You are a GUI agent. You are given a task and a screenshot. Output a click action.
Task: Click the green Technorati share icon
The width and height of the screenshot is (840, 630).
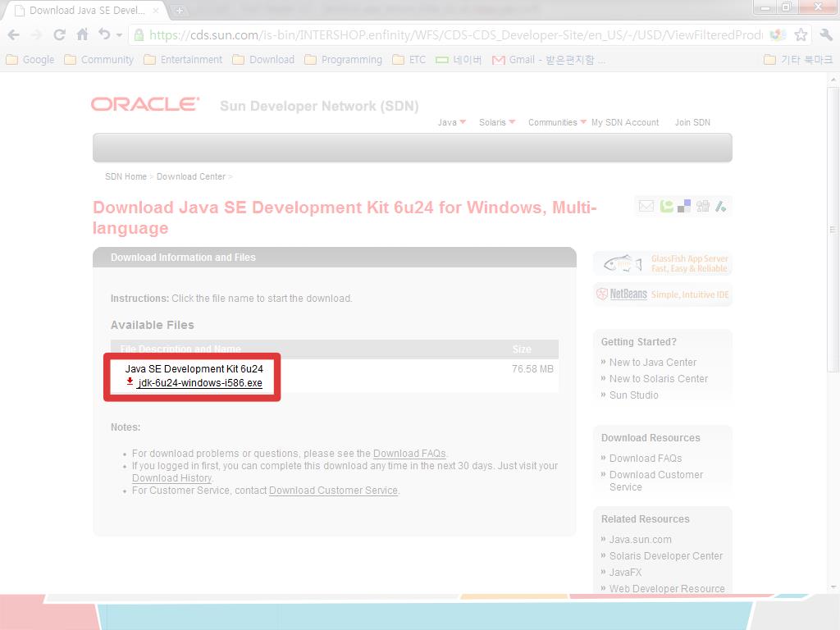[x=666, y=206]
